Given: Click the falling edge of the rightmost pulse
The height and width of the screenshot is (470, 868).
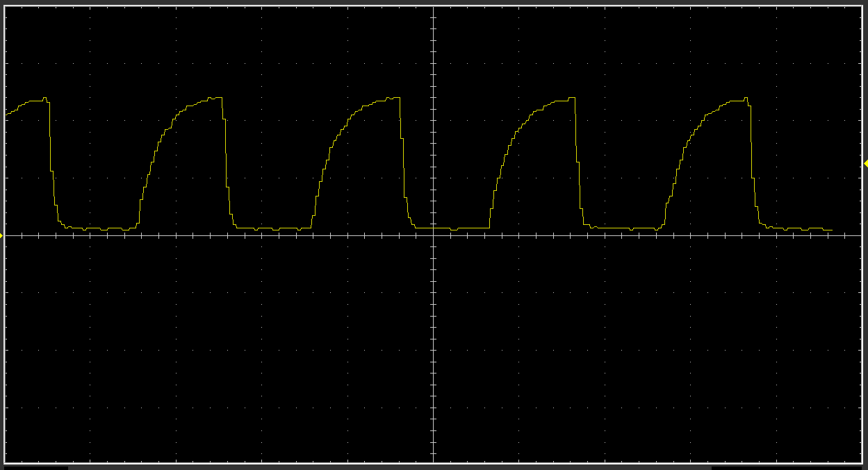Looking at the screenshot, I should 753,167.
